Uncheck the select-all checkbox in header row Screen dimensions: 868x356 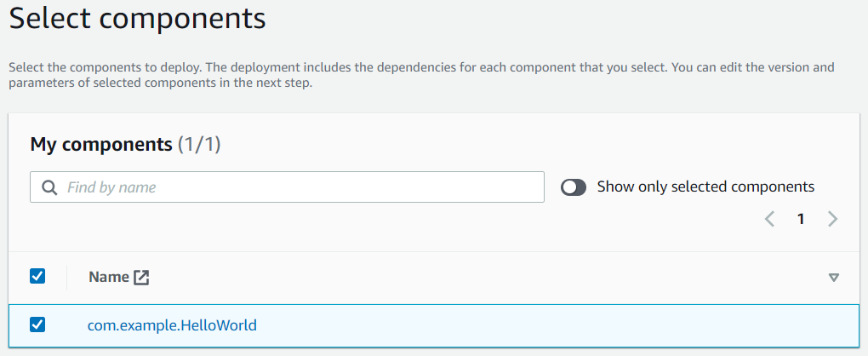coord(37,276)
